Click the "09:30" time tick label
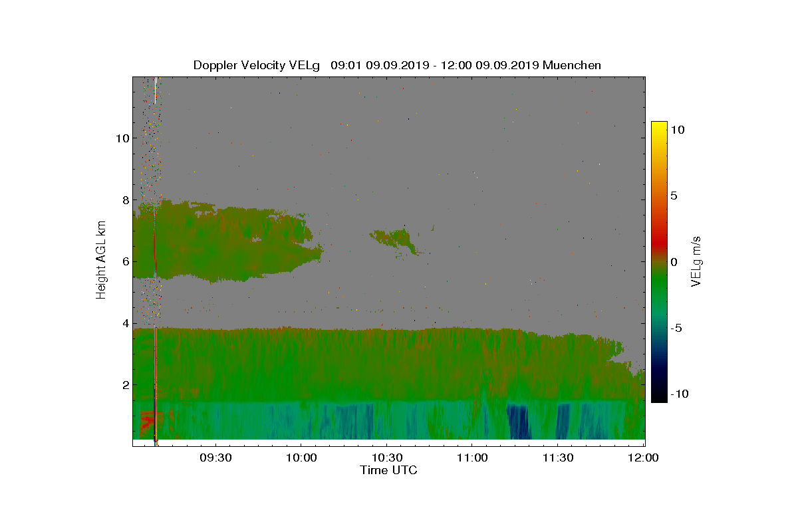The image size is (798, 532). pyautogui.click(x=215, y=458)
